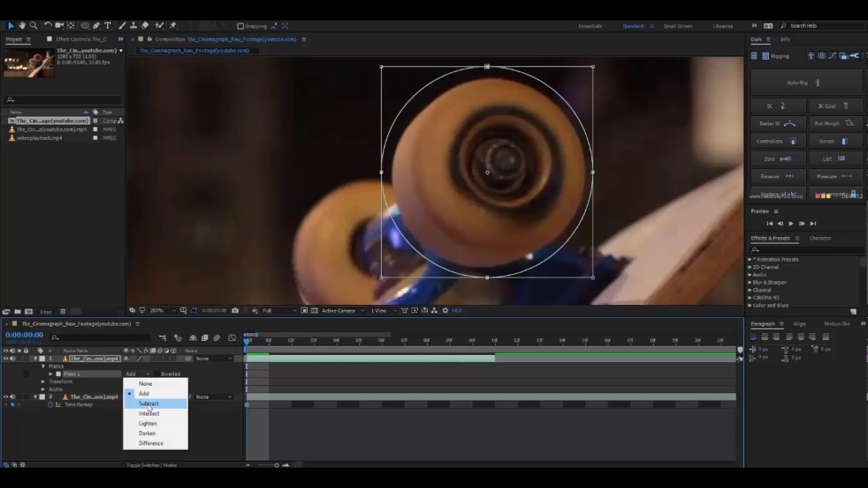Click the Play button in Preview panel
Image resolution: width=868 pixels, height=488 pixels.
pyautogui.click(x=791, y=224)
